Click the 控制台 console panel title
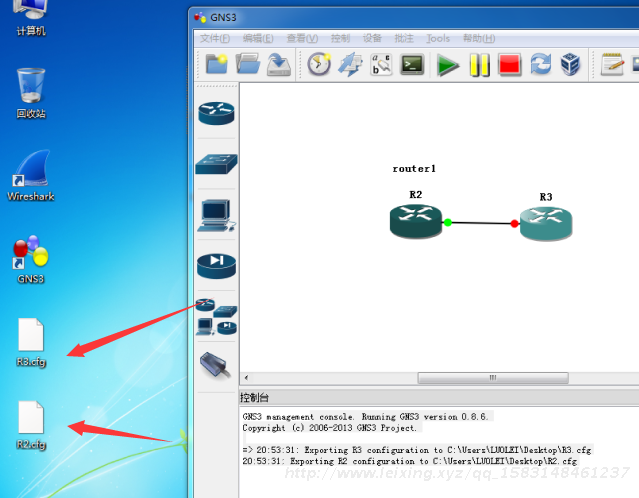639x498 pixels. point(254,397)
